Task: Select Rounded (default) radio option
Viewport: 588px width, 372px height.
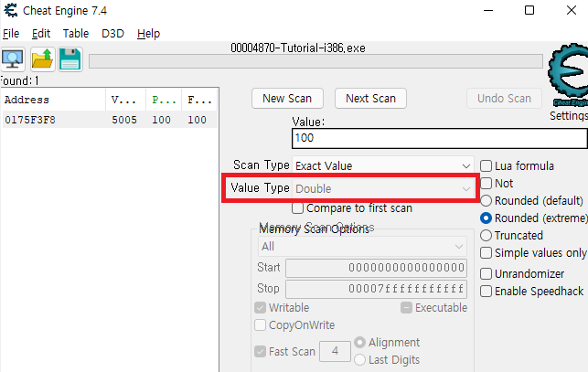Action: (486, 201)
